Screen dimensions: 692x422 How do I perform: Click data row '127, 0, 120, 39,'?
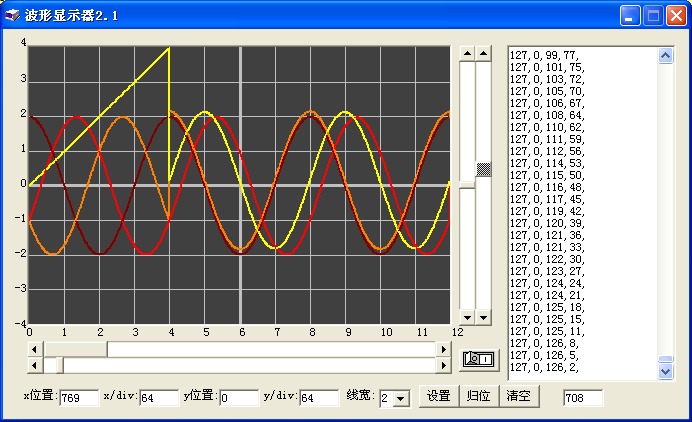click(x=547, y=223)
